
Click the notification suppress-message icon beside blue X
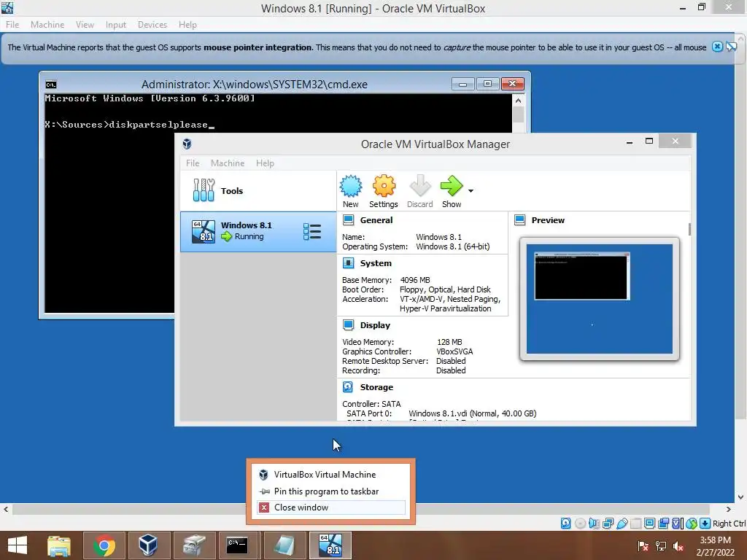[x=732, y=47]
